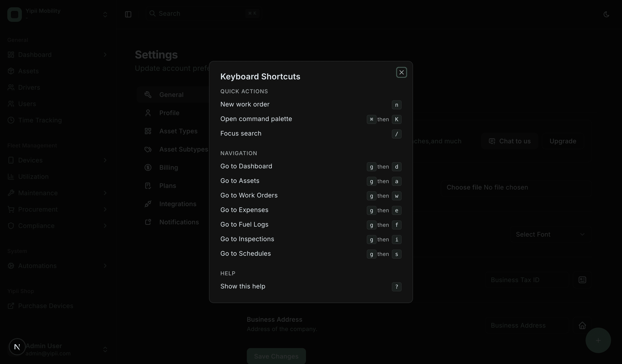This screenshot has width=622, height=364.
Task: Click the 'Go to Expenses' shortcut label
Action: [x=244, y=210]
